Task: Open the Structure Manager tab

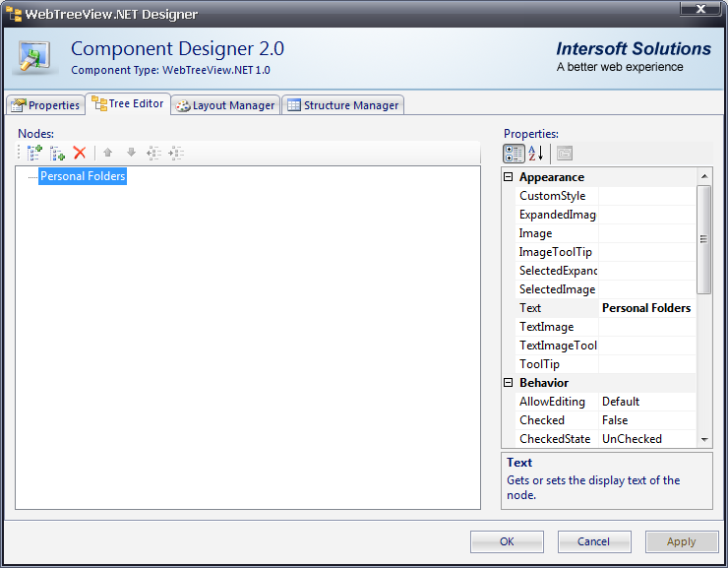Action: click(x=342, y=105)
